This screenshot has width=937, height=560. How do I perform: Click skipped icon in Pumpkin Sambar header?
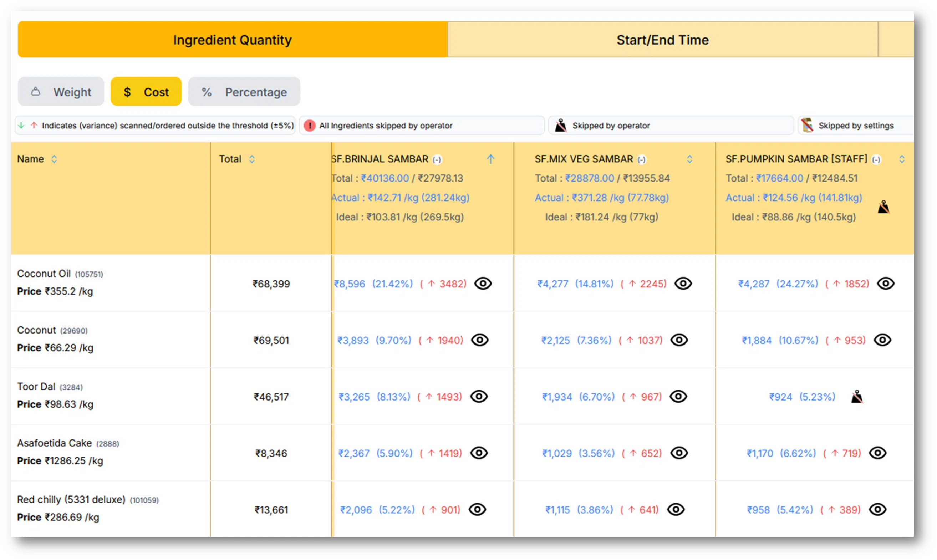[883, 207]
